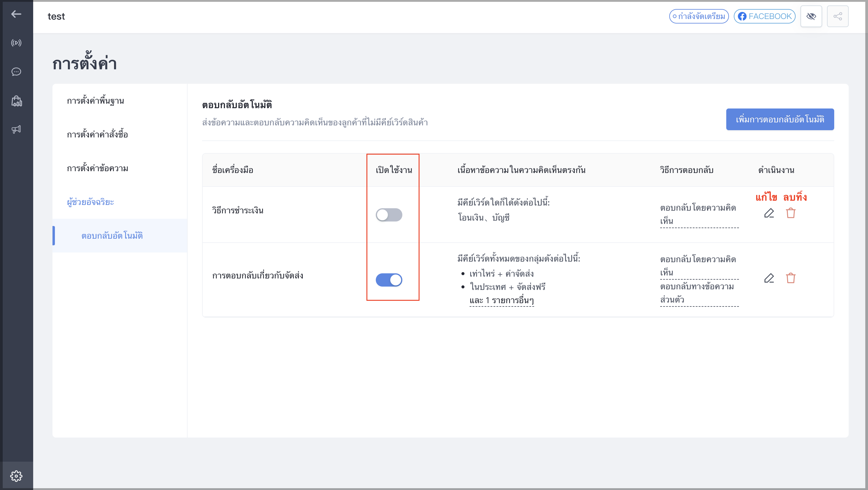This screenshot has height=490, width=868.
Task: Open the shop bag sidebar icon
Action: pos(16,101)
